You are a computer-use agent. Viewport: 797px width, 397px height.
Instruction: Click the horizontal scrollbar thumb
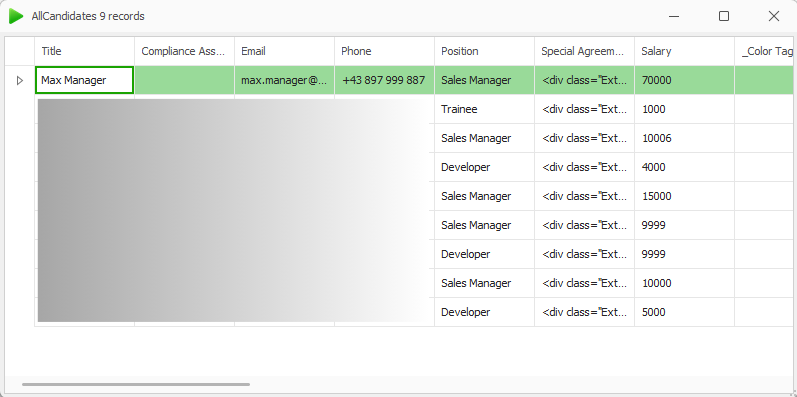(x=136, y=384)
